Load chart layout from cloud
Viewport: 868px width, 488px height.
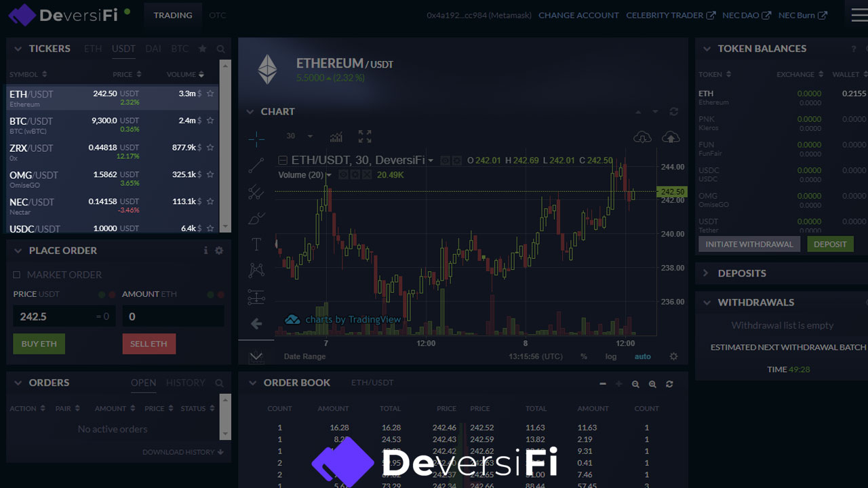point(642,137)
